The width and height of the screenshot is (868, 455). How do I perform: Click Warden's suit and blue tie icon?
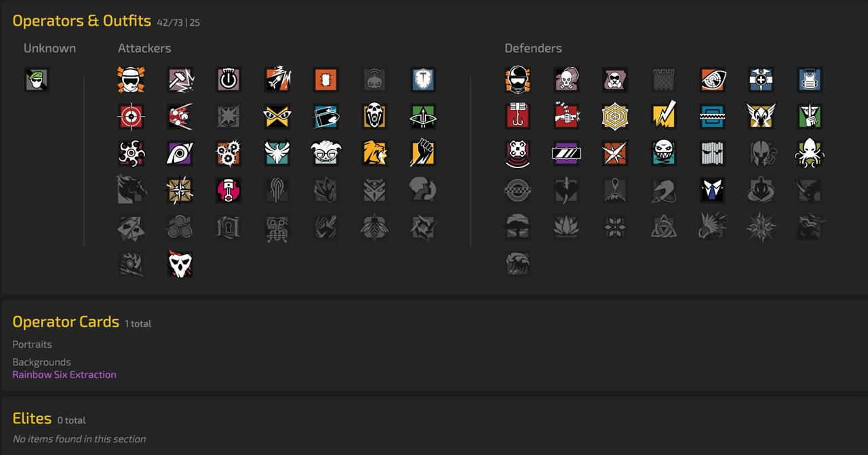(x=713, y=191)
